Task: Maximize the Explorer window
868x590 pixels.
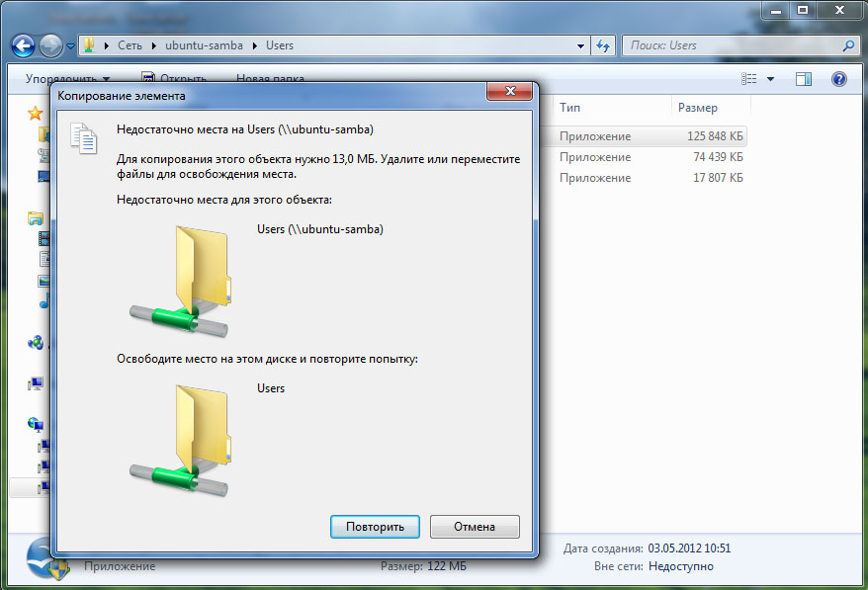Action: pos(803,10)
